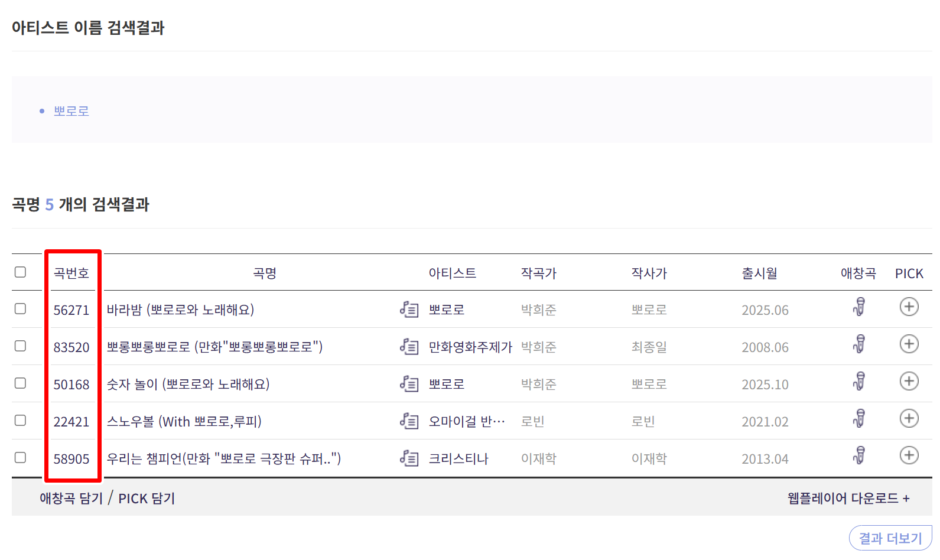Check the box for song 50168

click(21, 383)
